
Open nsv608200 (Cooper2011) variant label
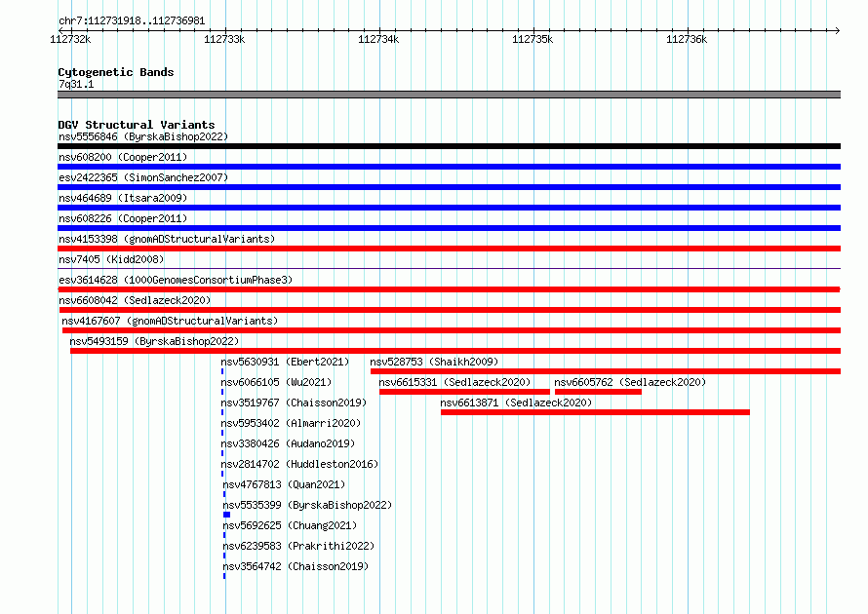pyautogui.click(x=123, y=157)
